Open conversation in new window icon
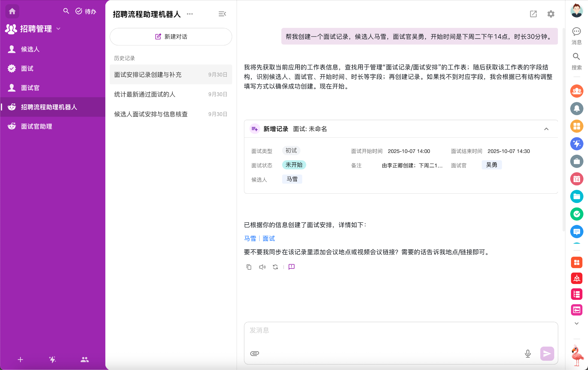This screenshot has height=370, width=588. click(533, 14)
